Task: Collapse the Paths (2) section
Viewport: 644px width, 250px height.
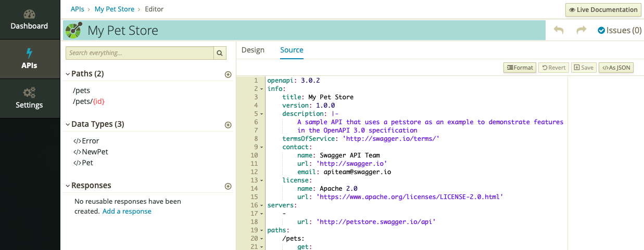Action: point(68,74)
